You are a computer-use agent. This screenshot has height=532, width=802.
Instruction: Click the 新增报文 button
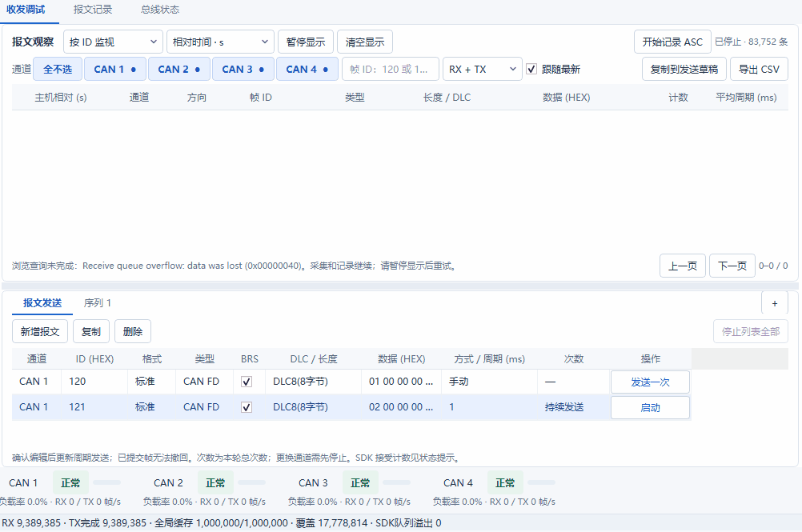coord(40,331)
